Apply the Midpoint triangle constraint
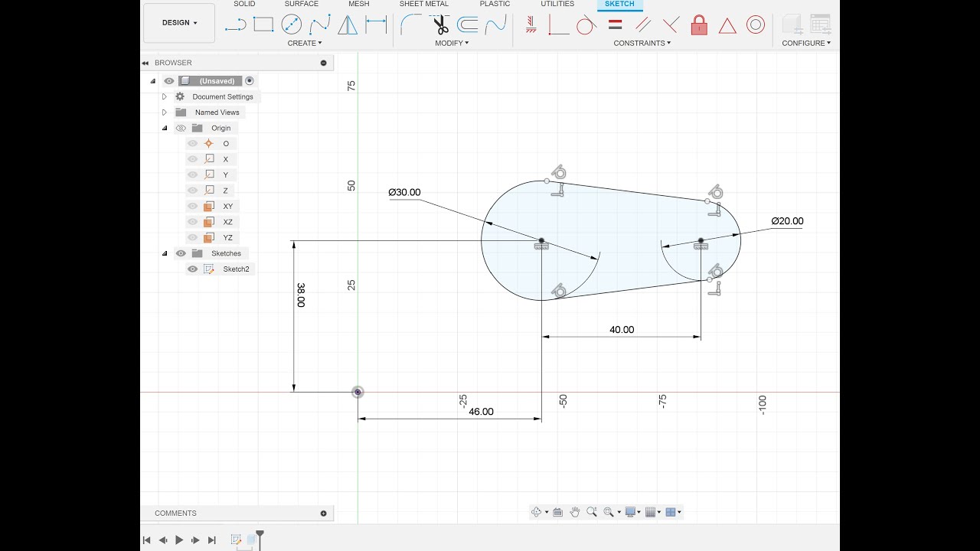 pos(727,25)
